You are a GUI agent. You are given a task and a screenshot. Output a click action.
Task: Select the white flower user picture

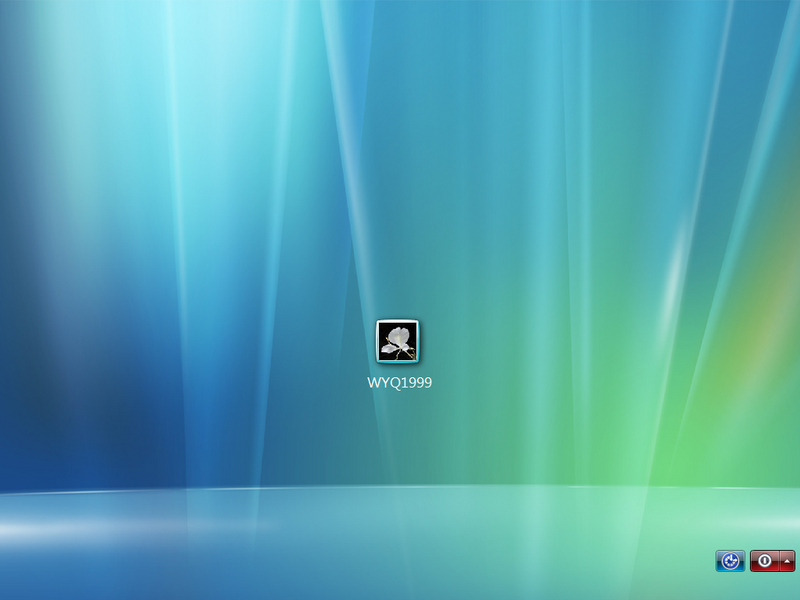pos(397,341)
